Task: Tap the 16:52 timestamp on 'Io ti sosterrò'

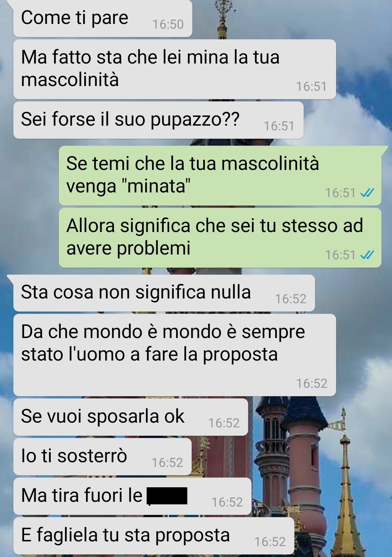Action: (x=167, y=463)
